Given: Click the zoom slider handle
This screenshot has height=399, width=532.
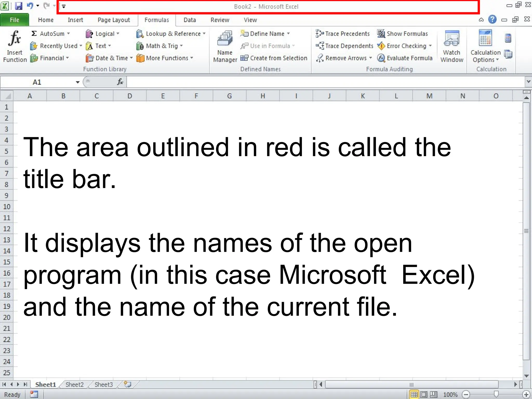Looking at the screenshot, I should pos(496,394).
